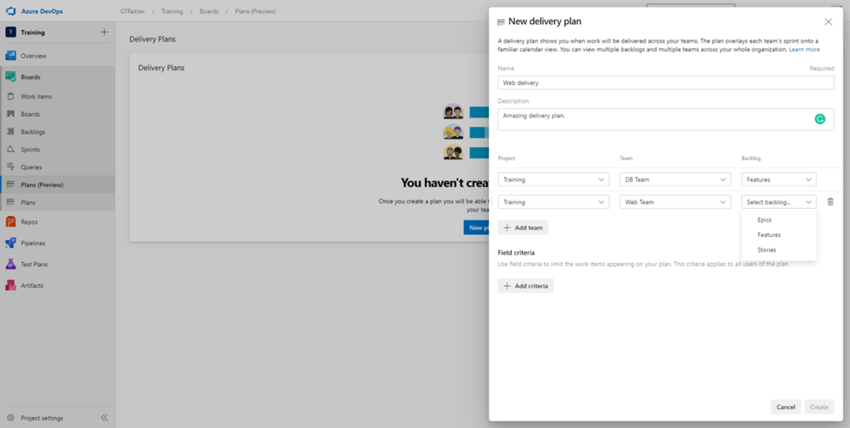Choose Stories from the backlog list
The width and height of the screenshot is (850, 428).
coord(779,250)
